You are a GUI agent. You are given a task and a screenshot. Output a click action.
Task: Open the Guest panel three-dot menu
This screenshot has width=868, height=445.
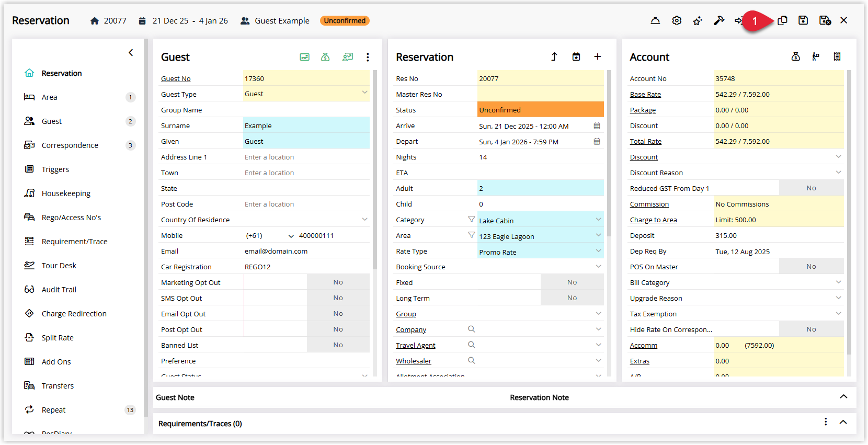368,57
